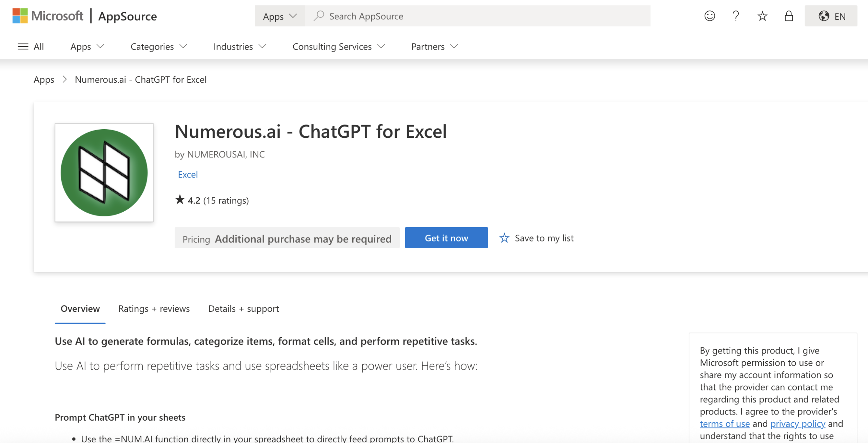Click the Numerous.ai - ChatGPT for Excel breadcrumb
Image resolution: width=868 pixels, height=443 pixels.
coord(141,79)
